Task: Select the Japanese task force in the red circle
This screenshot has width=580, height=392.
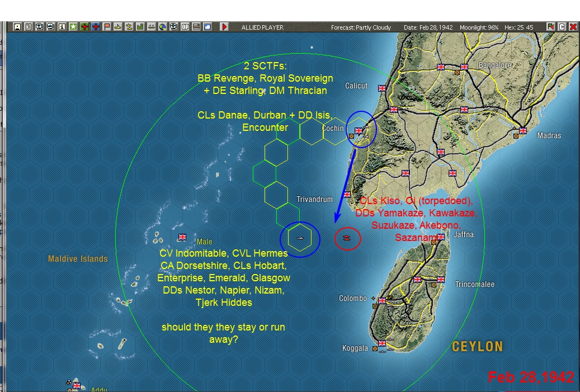Action: (x=347, y=238)
